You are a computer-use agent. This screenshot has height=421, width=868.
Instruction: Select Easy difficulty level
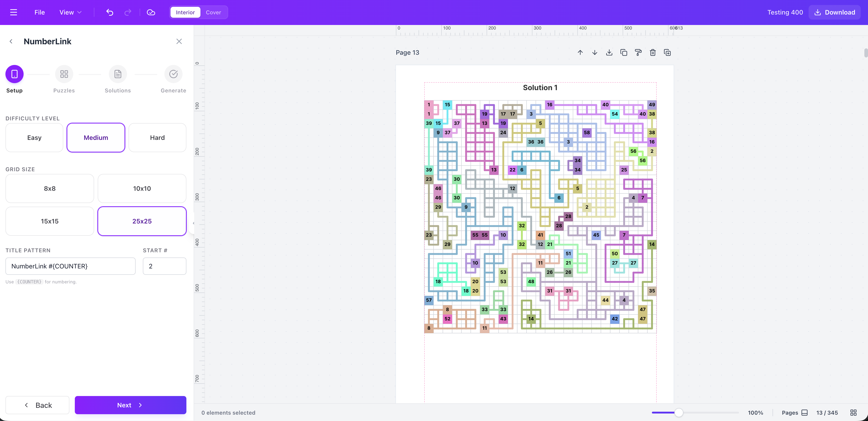[x=34, y=138]
